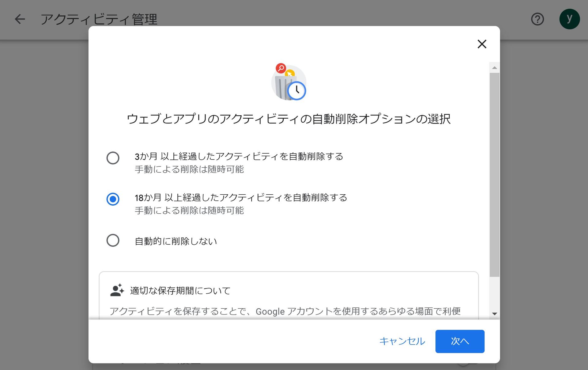Open help via the question mark icon

coord(537,19)
